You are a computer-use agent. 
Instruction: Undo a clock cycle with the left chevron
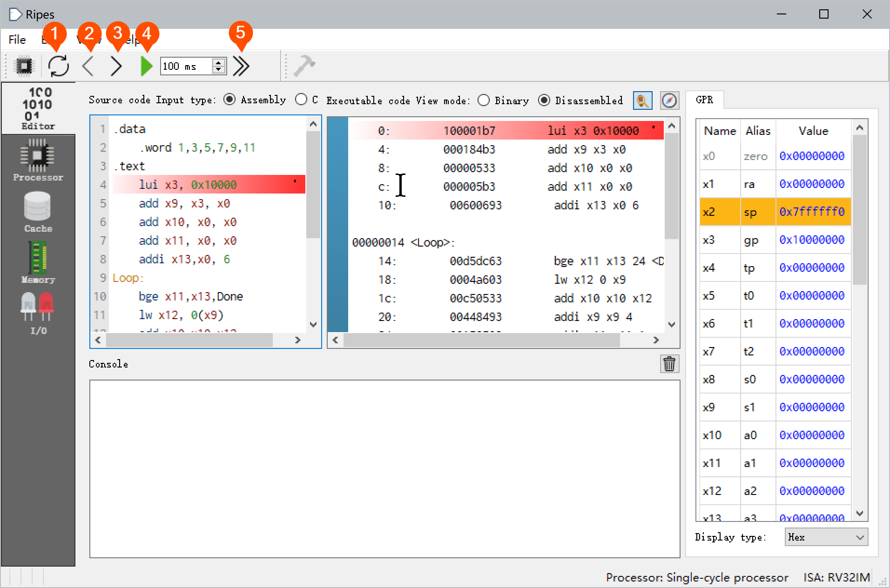[88, 66]
